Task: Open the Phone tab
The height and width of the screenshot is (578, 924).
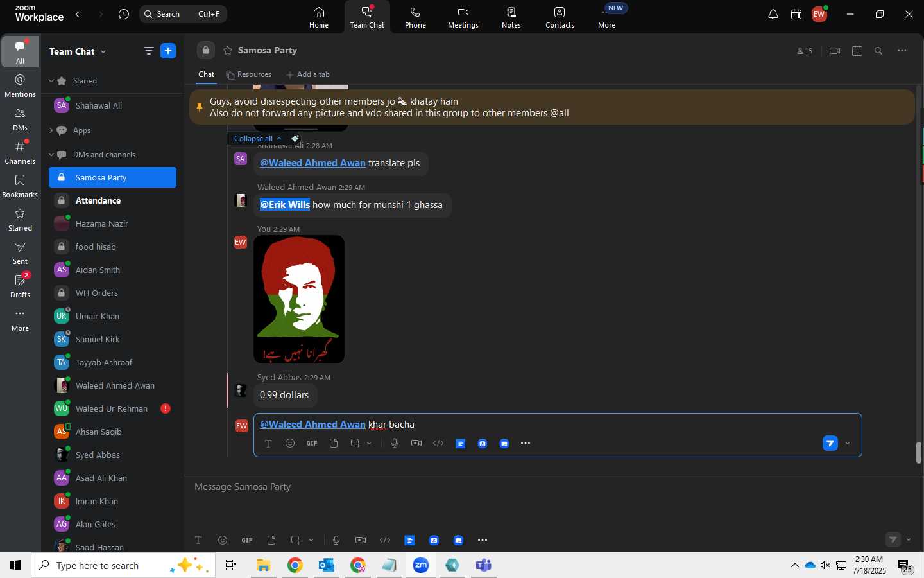Action: click(415, 17)
